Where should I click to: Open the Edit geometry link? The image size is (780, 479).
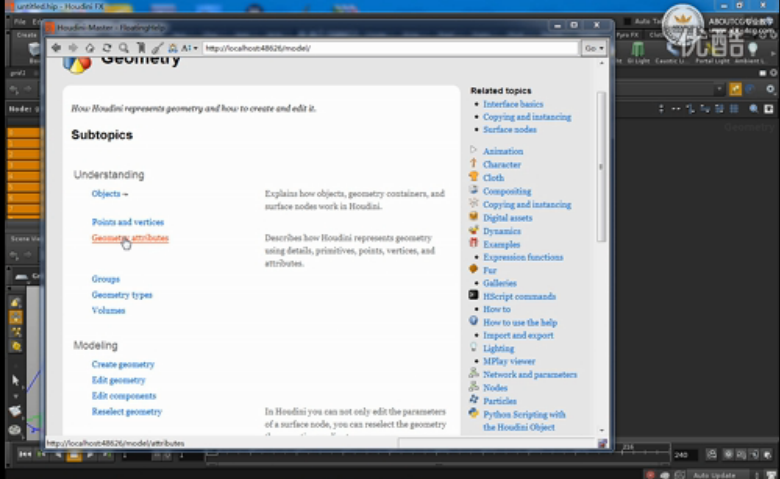tap(118, 380)
